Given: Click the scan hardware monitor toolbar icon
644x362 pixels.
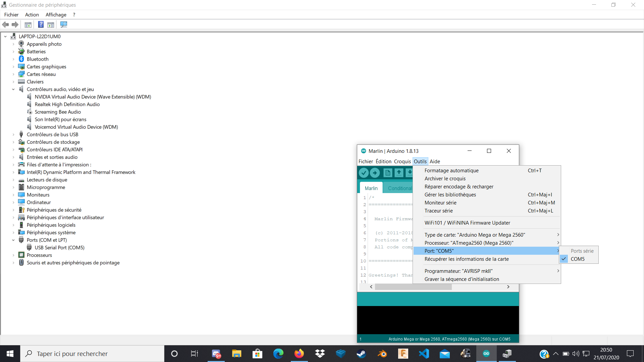Looking at the screenshot, I should click(x=63, y=24).
